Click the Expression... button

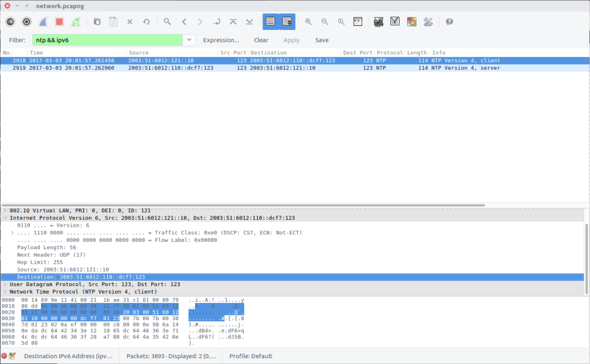click(x=221, y=40)
